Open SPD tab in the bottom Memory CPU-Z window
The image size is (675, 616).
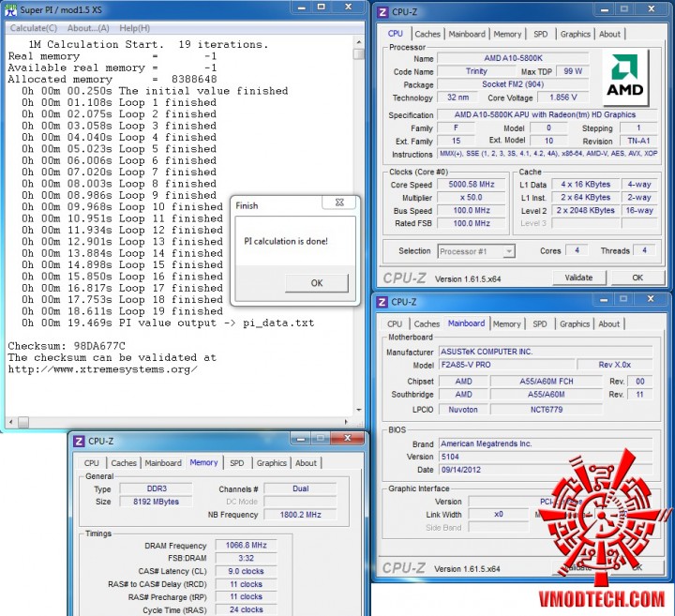click(x=237, y=463)
